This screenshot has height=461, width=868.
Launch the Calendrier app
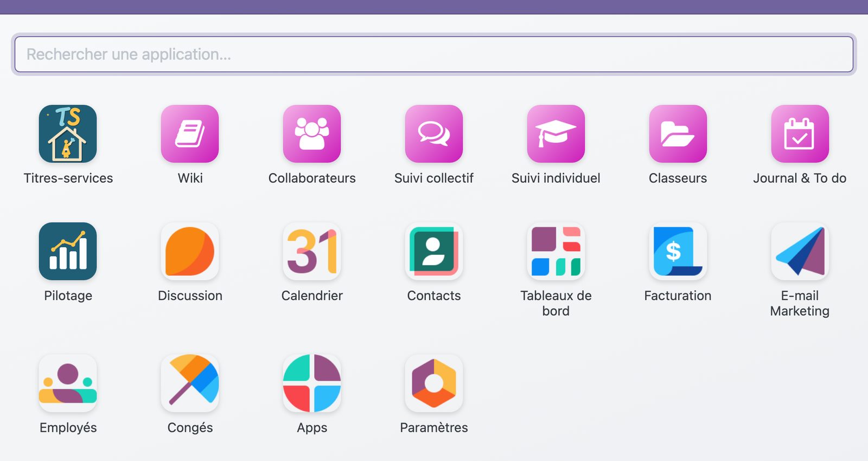(312, 251)
